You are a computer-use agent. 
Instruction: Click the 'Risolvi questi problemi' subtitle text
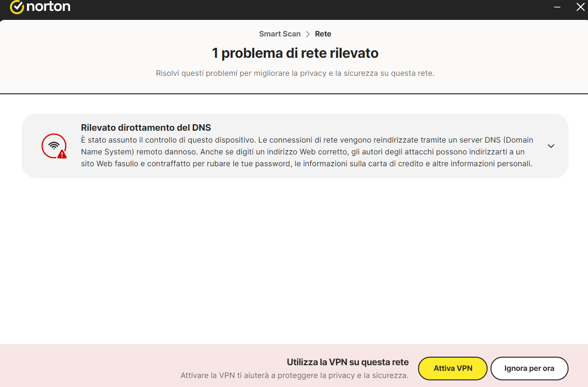[295, 73]
